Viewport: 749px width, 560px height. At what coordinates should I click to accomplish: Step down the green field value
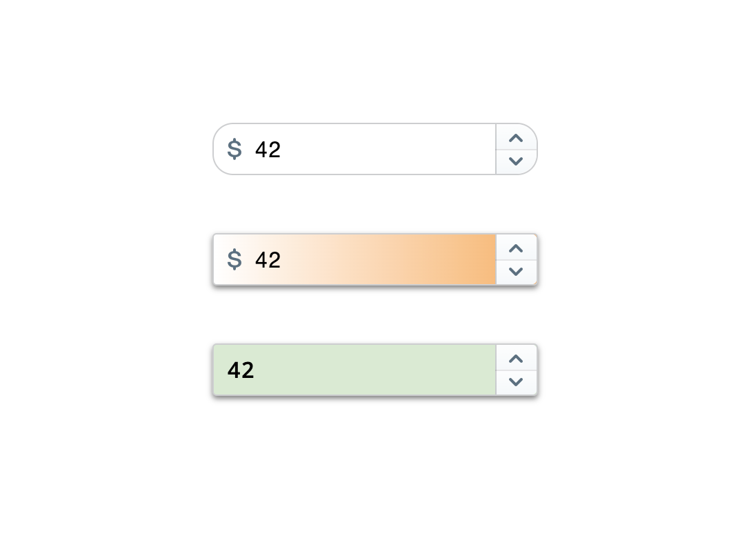click(517, 382)
